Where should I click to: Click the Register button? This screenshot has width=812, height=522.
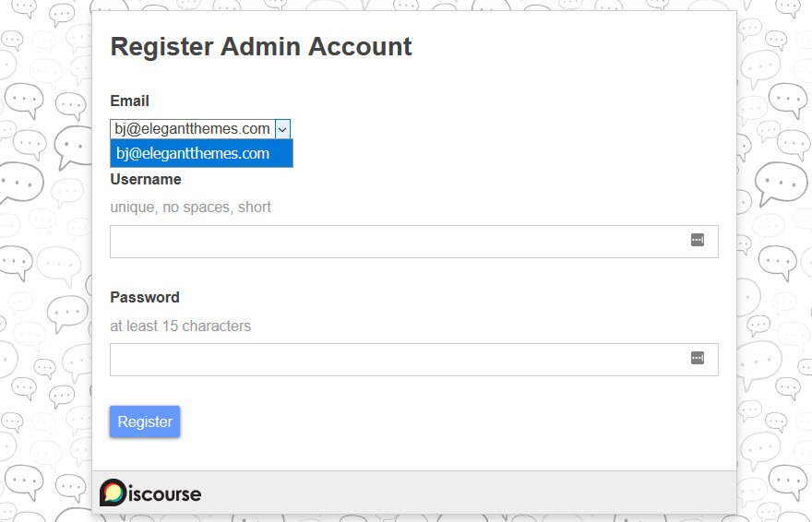click(x=145, y=421)
